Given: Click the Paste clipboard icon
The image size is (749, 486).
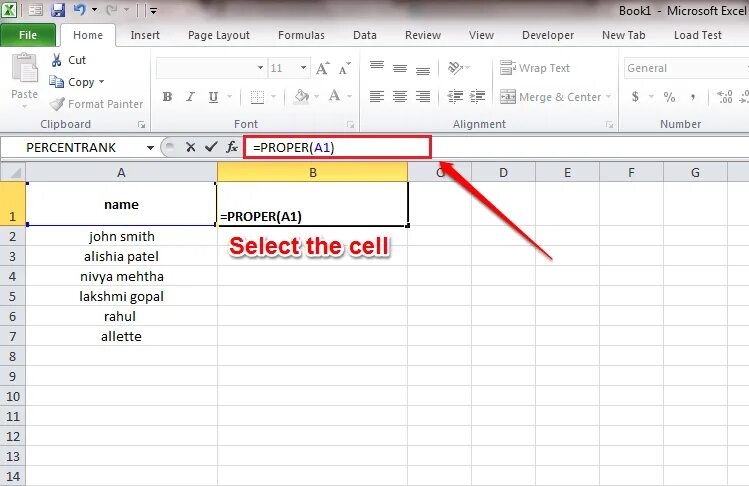Looking at the screenshot, I should (24, 68).
